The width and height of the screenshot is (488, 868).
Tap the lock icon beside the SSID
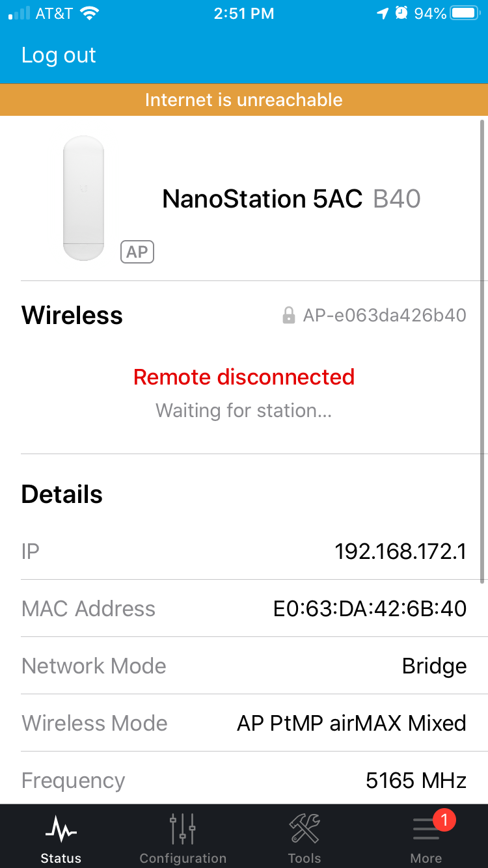[289, 316]
